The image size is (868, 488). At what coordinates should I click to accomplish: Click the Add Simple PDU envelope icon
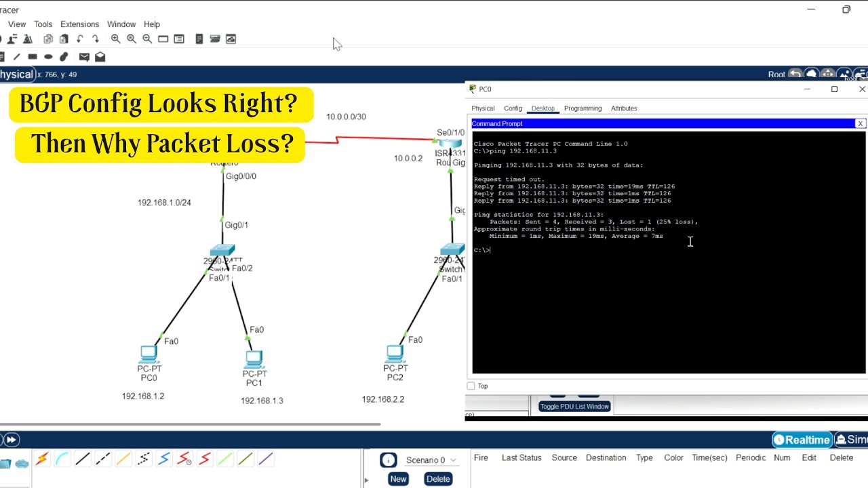pos(84,57)
